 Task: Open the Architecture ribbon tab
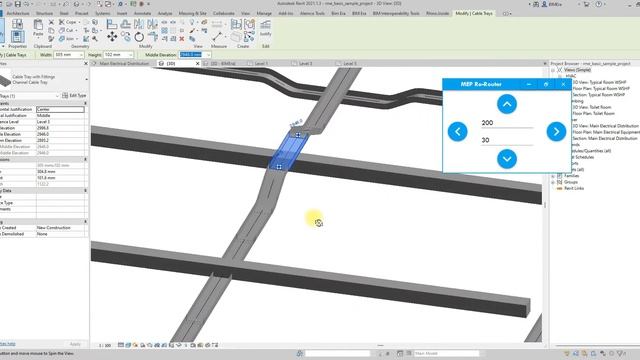pos(18,13)
